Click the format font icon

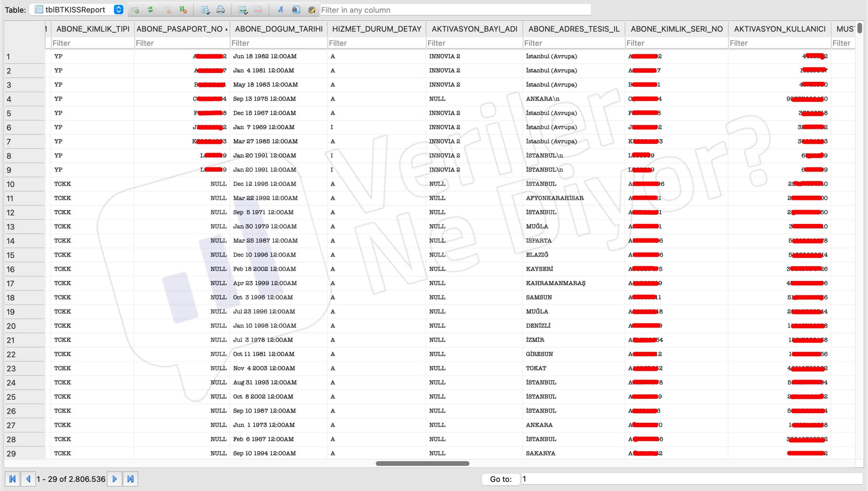(280, 10)
